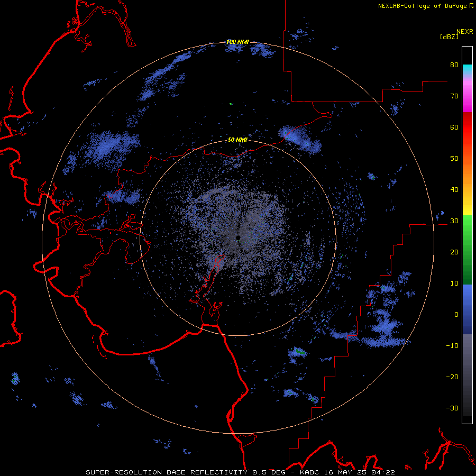Viewport: 476px width, 476px height.
Task: Click the -10 value on the dBZ scale
Action: 452,346
